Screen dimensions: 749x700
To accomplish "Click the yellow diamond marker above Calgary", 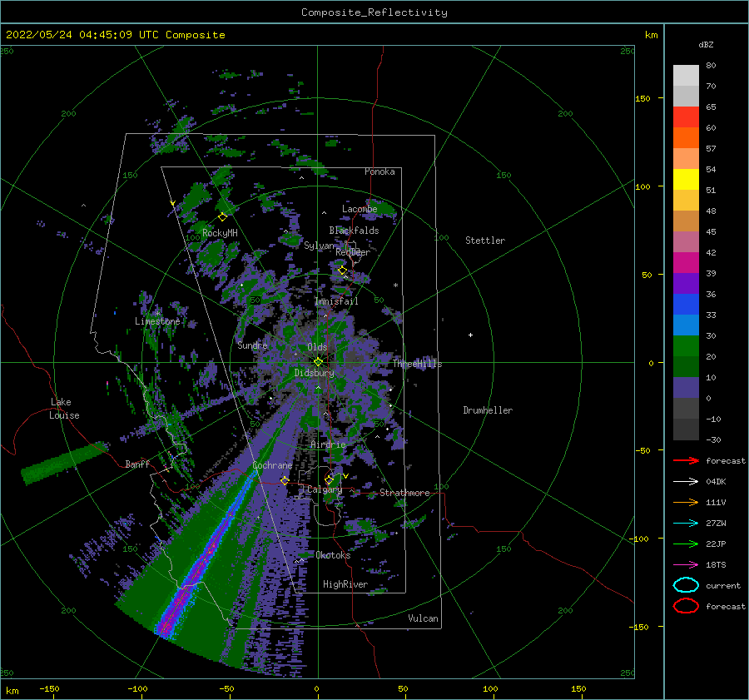I will pos(329,479).
